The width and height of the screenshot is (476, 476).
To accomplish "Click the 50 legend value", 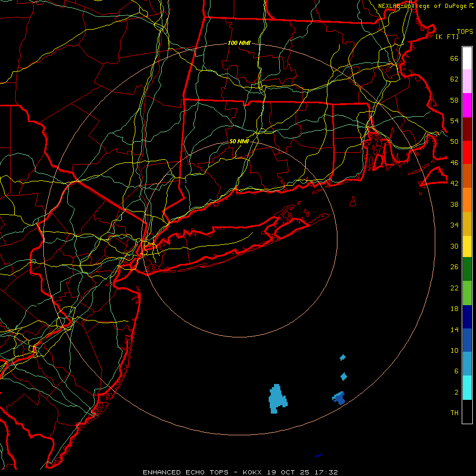I will 454,141.
